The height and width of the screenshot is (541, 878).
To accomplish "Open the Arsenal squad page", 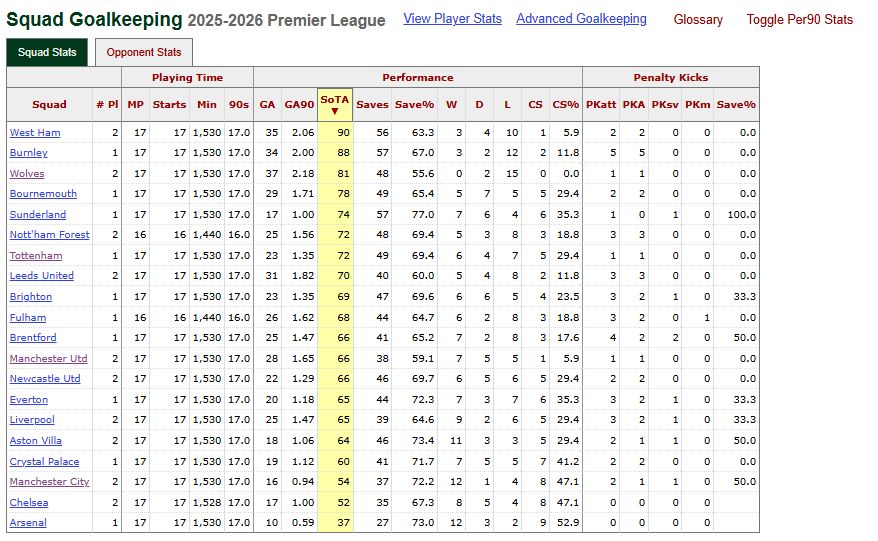I will [x=28, y=523].
